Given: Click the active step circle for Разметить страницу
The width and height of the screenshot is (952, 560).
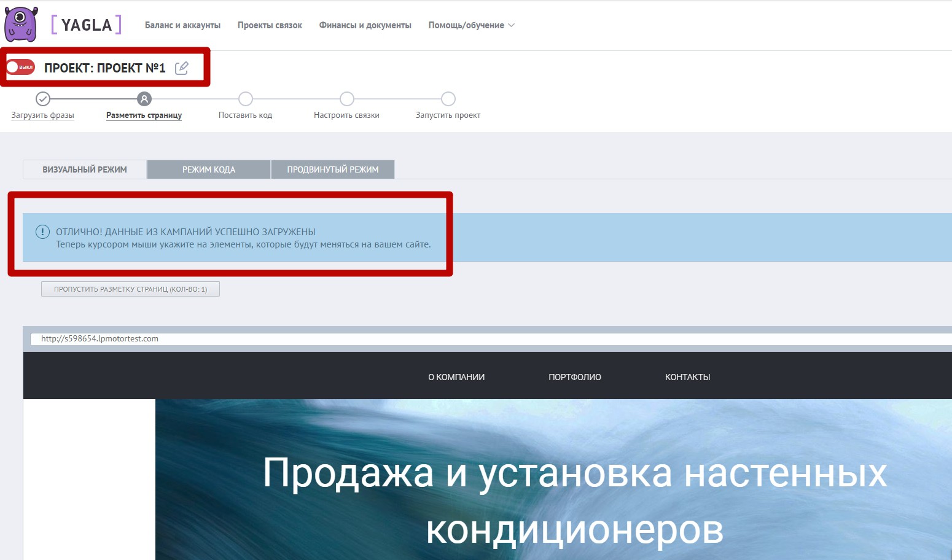Looking at the screenshot, I should click(144, 99).
